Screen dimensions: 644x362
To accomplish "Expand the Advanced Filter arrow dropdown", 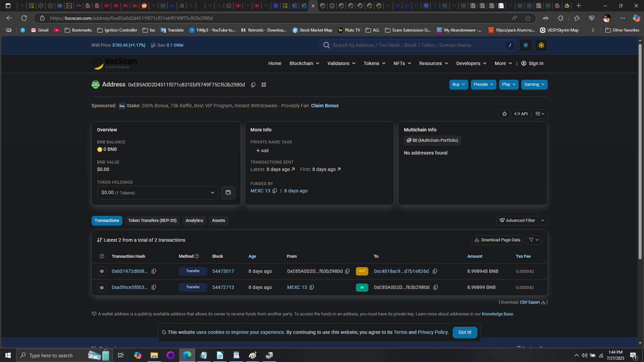I will [x=542, y=221].
